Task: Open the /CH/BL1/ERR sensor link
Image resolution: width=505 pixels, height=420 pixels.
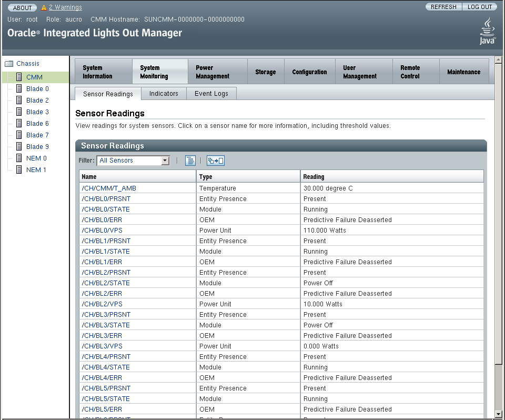Action: click(102, 262)
